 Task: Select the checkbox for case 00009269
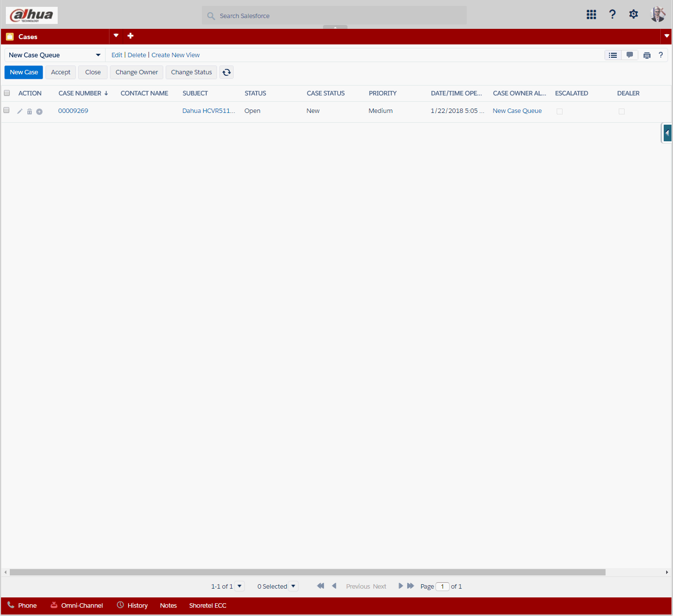point(6,110)
